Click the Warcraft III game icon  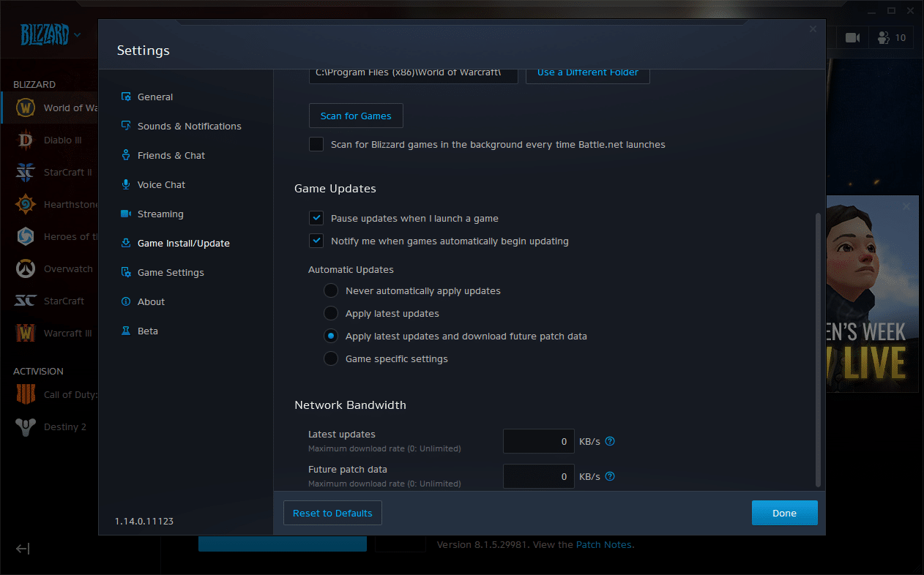26,333
